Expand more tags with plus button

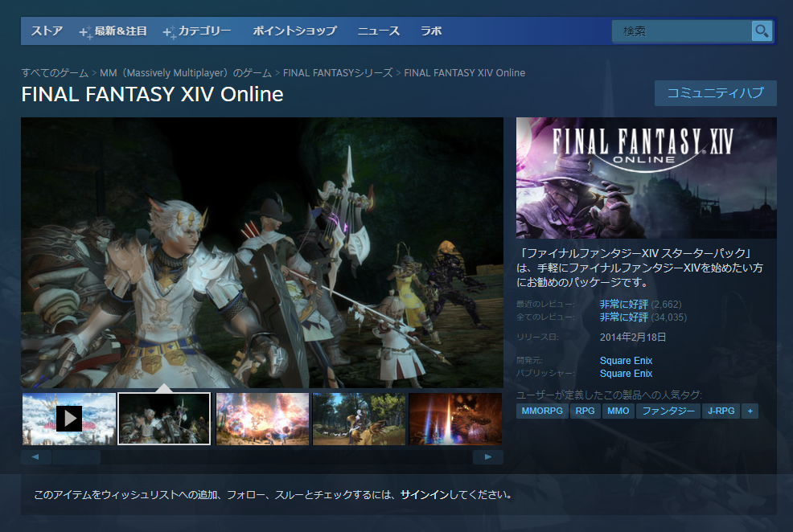(x=750, y=411)
